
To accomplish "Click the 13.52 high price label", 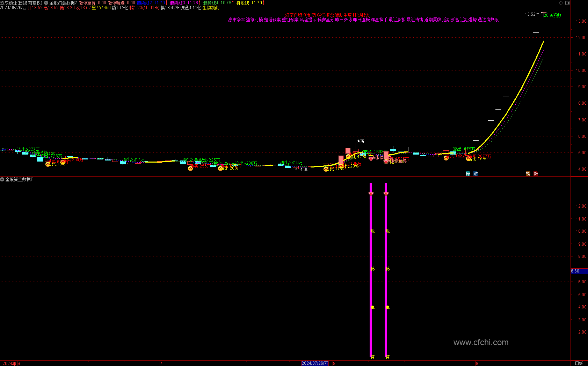I will [530, 14].
